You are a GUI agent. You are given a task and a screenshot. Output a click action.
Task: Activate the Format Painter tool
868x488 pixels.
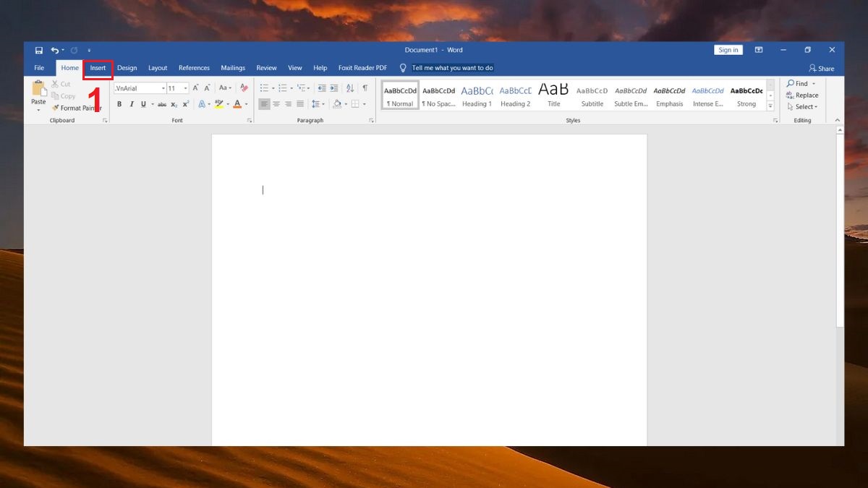click(x=76, y=108)
